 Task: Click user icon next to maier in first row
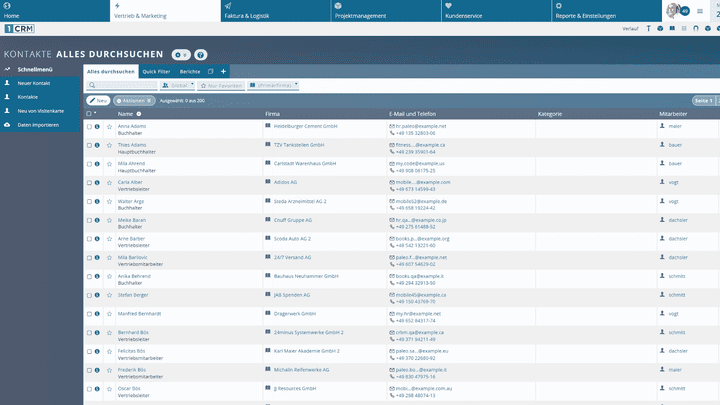click(662, 125)
